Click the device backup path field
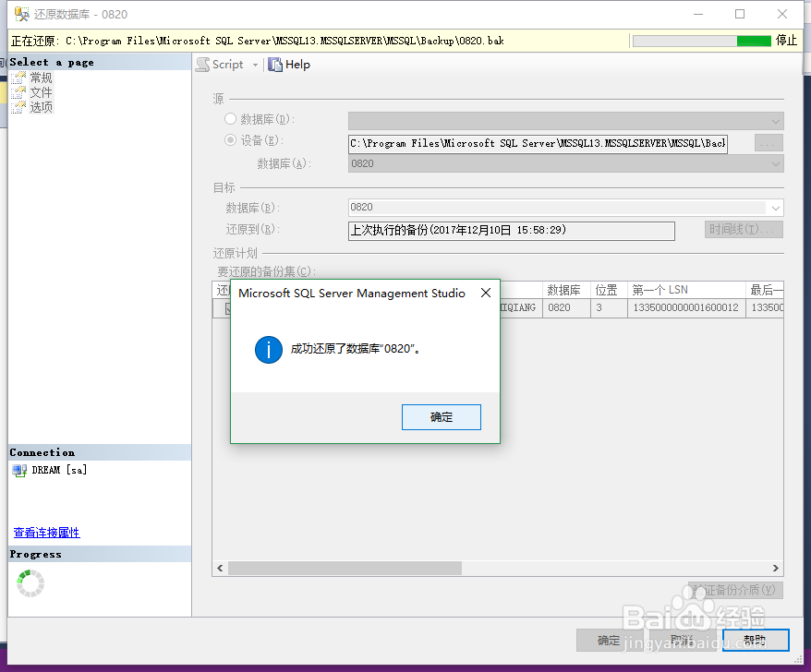 [x=538, y=143]
